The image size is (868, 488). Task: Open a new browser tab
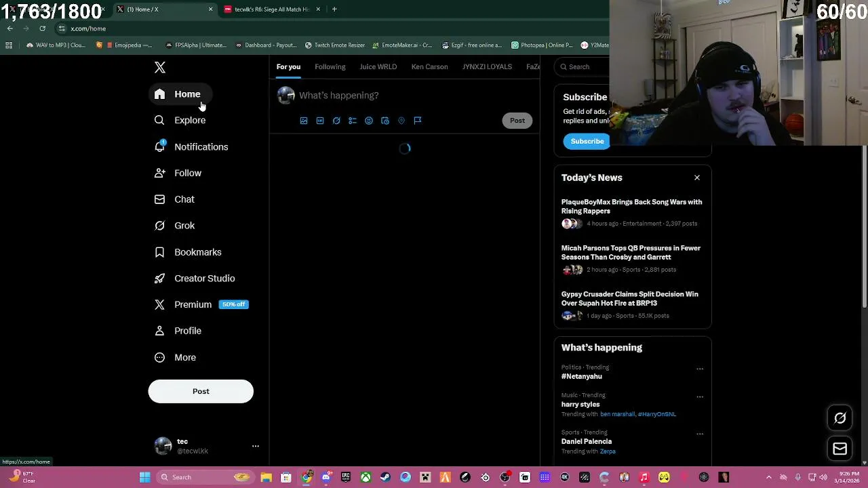click(x=334, y=9)
